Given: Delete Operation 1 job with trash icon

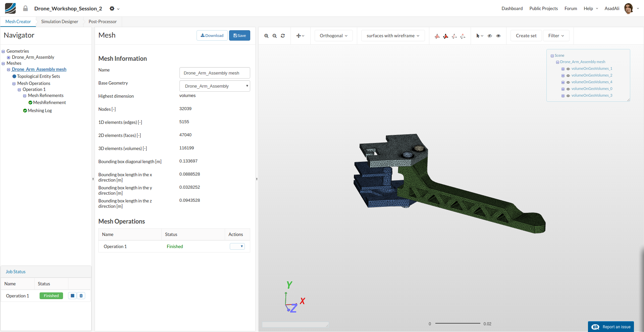Looking at the screenshot, I should coord(81,296).
